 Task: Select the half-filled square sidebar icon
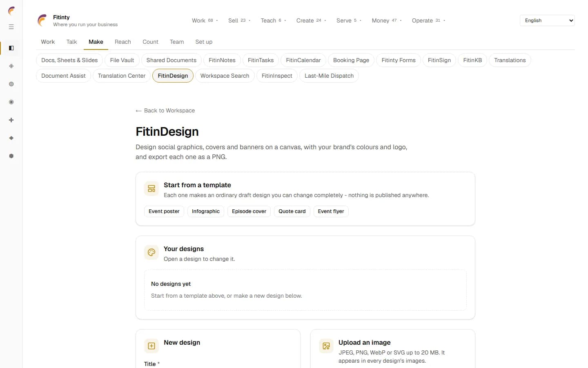tap(11, 48)
